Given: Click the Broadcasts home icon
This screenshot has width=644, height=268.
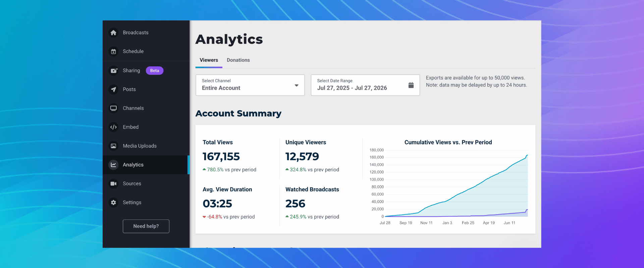Looking at the screenshot, I should point(113,32).
